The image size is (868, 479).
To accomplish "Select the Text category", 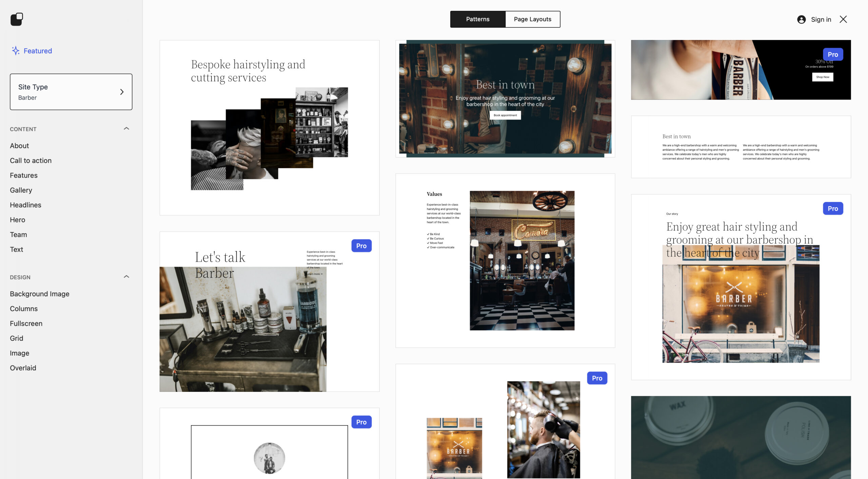I will click(16, 250).
